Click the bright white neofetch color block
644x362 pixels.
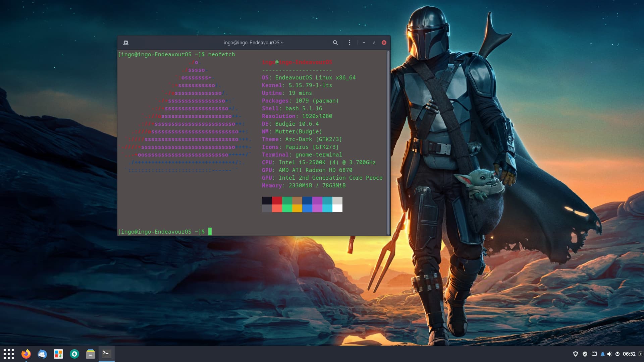click(x=337, y=208)
